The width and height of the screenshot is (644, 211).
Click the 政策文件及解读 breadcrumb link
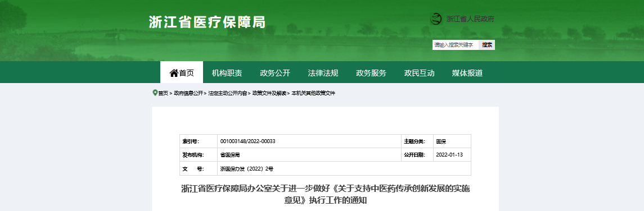point(269,93)
